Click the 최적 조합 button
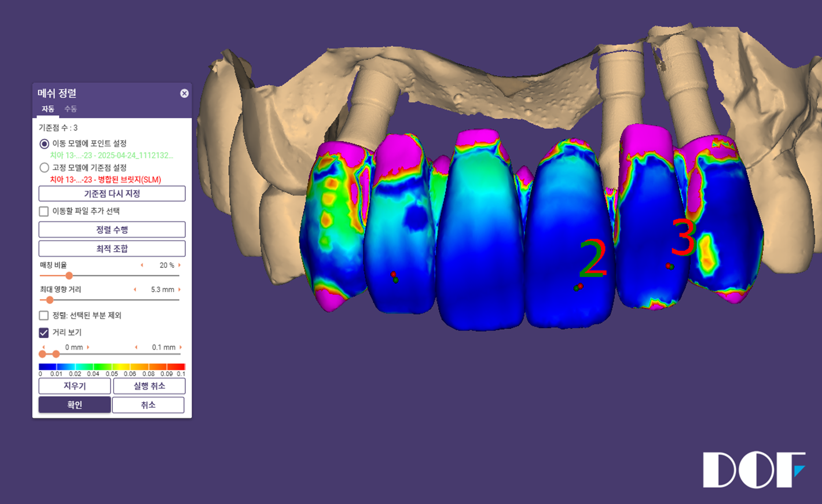This screenshot has height=504, width=822. pos(112,248)
